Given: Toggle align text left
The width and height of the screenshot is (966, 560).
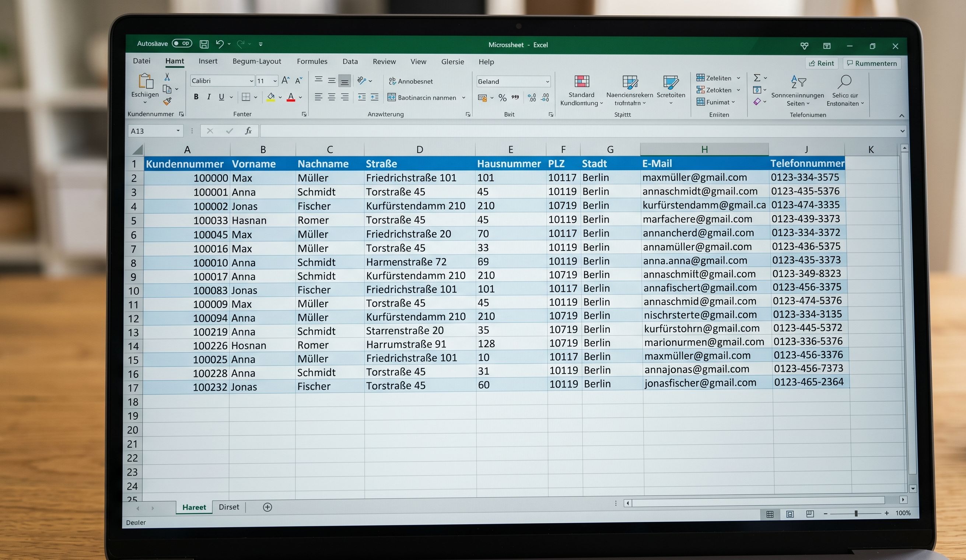Looking at the screenshot, I should pos(319,97).
